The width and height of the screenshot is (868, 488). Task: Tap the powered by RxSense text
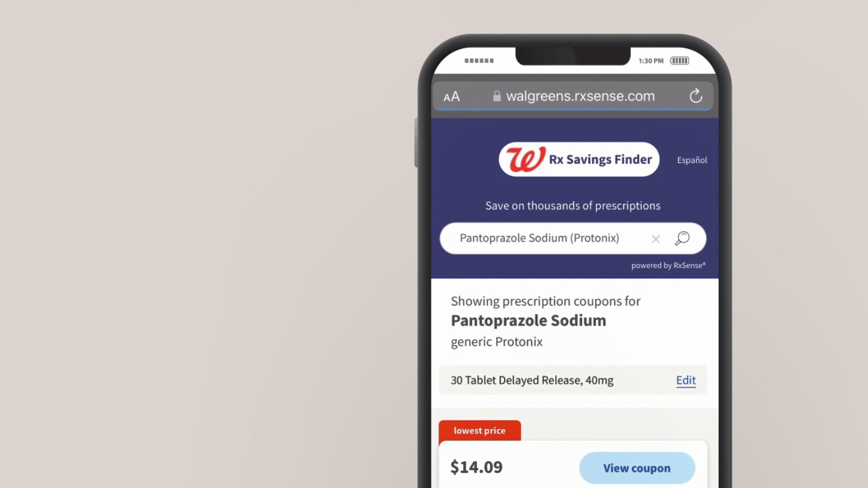pyautogui.click(x=669, y=265)
